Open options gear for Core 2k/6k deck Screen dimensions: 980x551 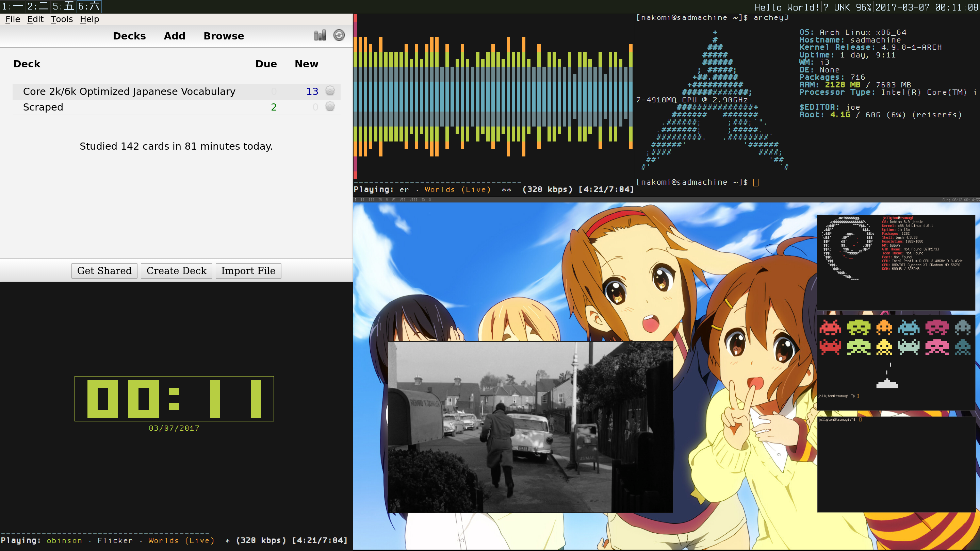coord(330,91)
